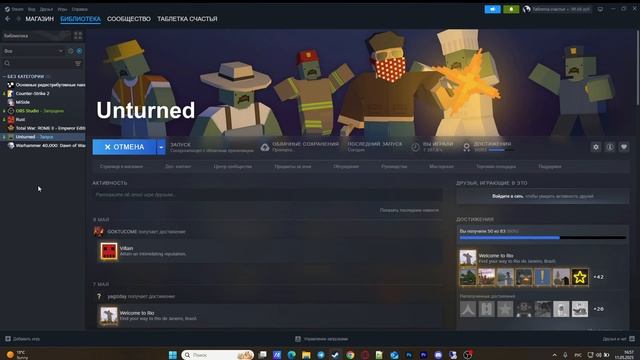Click the ОТМЕНА cancel launch button
This screenshot has height=360, width=640.
[124, 147]
